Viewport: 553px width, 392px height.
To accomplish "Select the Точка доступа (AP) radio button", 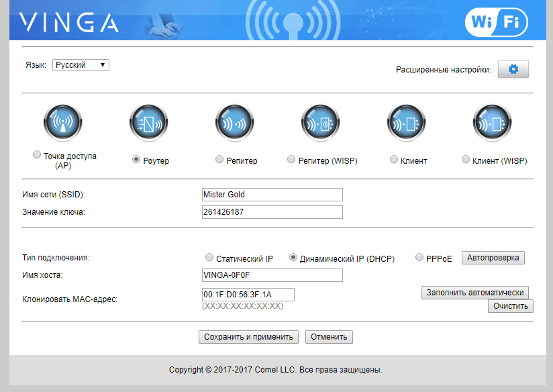I will 37,155.
